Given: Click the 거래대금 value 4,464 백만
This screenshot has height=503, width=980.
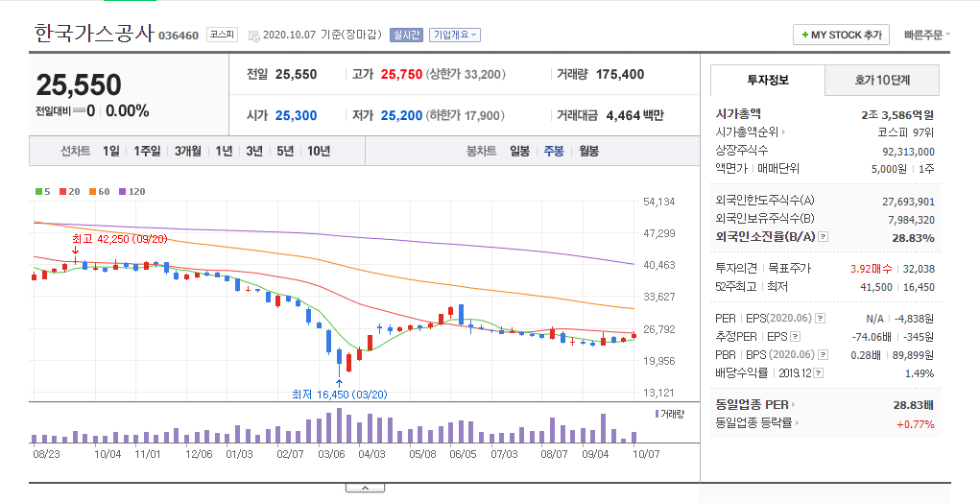Looking at the screenshot, I should [x=635, y=115].
